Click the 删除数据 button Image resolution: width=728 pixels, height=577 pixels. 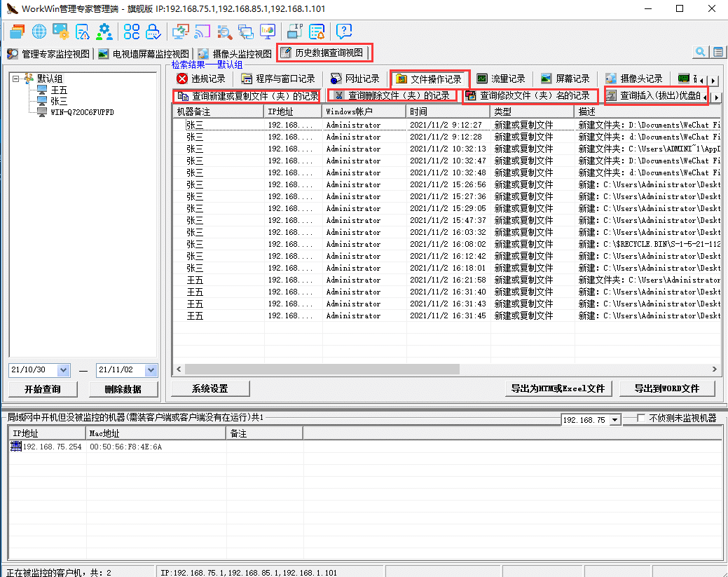(123, 389)
